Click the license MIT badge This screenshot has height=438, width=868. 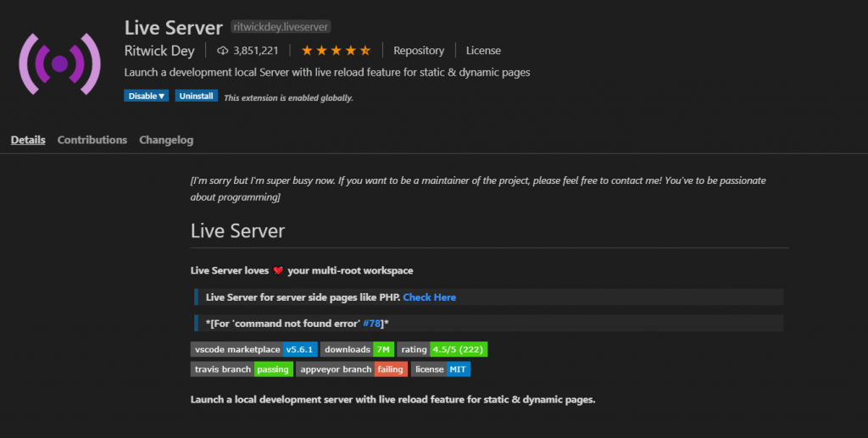(x=441, y=369)
